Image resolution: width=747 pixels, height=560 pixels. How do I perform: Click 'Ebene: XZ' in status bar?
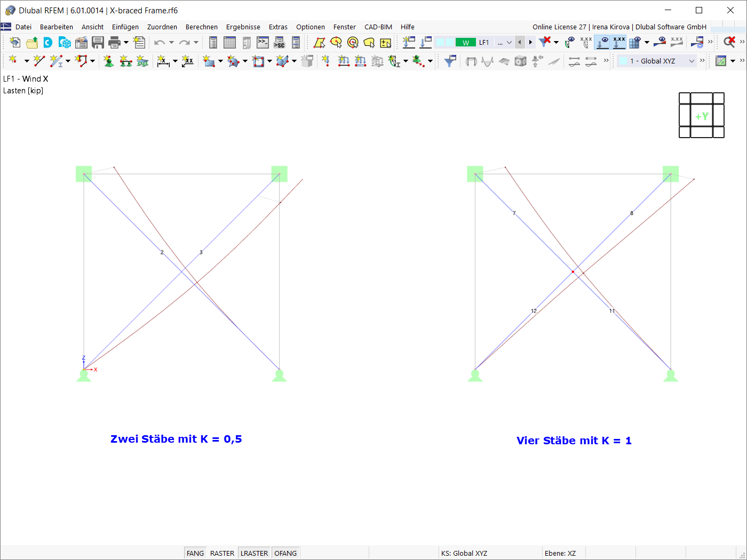pyautogui.click(x=560, y=553)
